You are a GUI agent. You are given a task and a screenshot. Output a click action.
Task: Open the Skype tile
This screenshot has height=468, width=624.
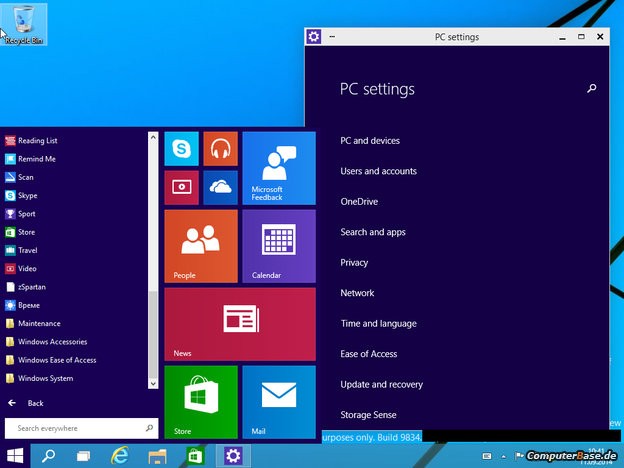click(181, 149)
